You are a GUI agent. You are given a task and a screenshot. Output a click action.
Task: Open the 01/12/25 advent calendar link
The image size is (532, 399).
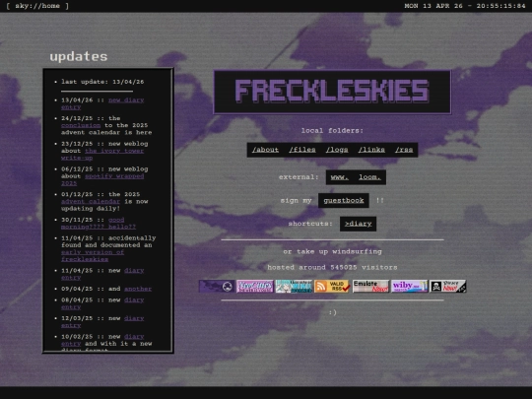91,201
